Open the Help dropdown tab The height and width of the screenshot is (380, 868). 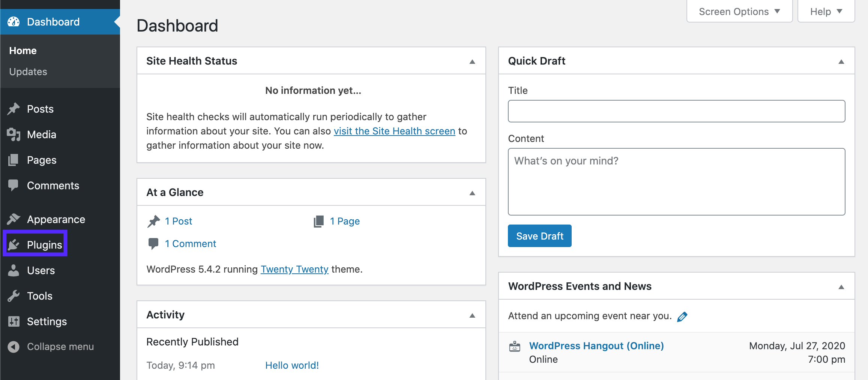click(826, 11)
